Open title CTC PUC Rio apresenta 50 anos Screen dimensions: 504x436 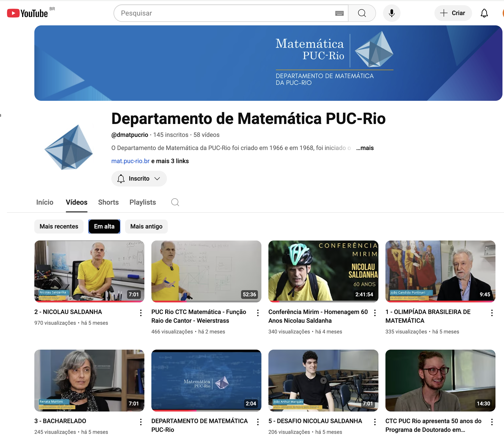(433, 425)
